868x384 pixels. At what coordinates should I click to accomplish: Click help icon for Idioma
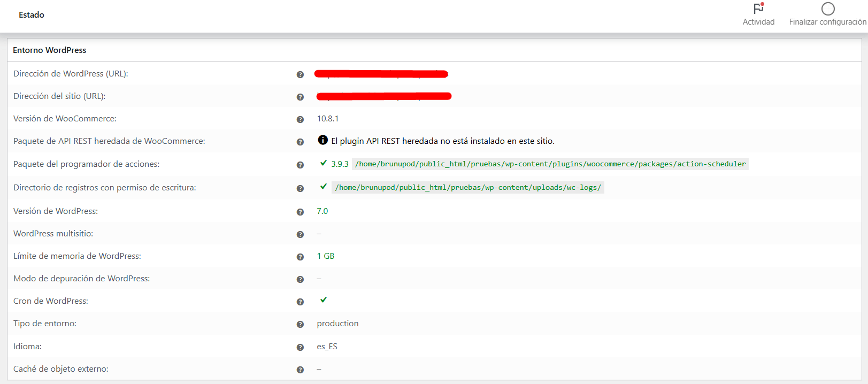300,347
